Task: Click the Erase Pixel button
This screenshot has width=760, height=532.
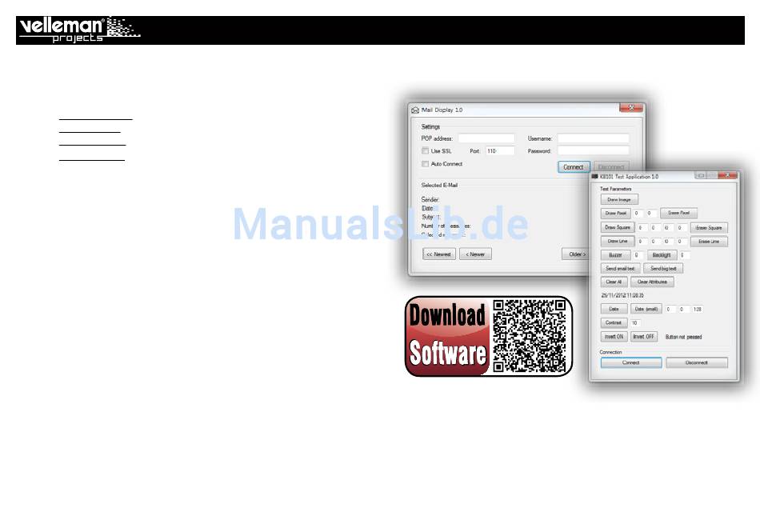Action: coord(678,213)
